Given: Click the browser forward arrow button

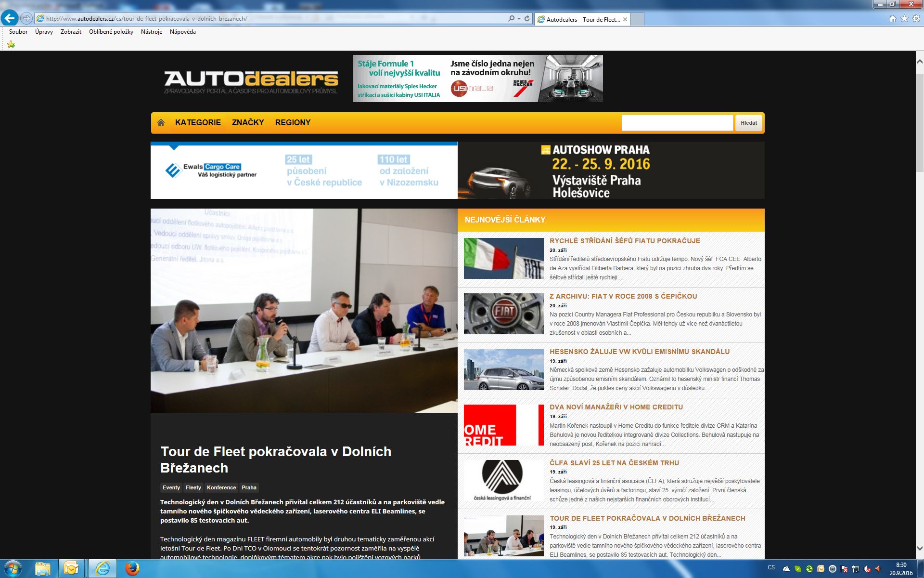Looking at the screenshot, I should coord(26,18).
